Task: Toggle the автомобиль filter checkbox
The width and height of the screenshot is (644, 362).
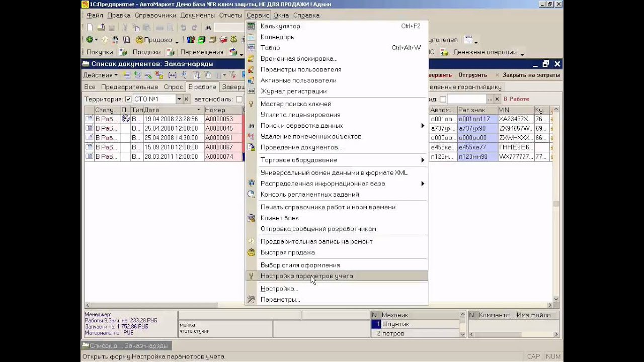Action: pos(239,100)
